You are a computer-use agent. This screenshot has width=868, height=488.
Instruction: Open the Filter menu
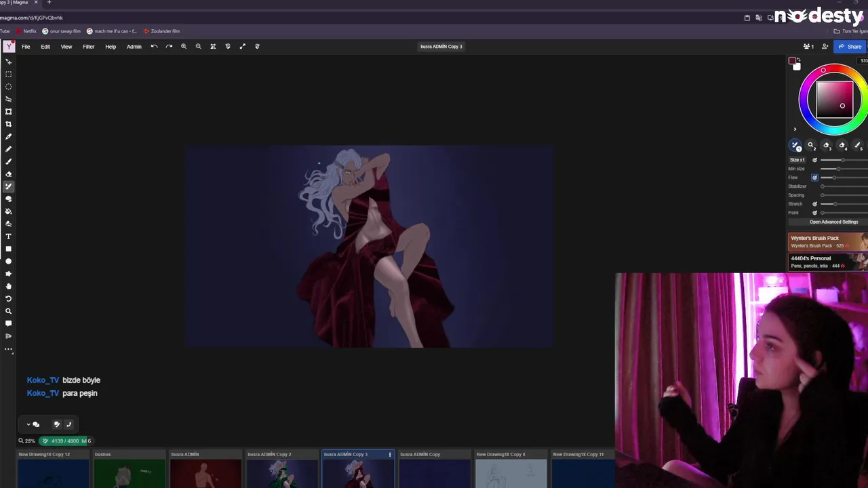coord(89,47)
